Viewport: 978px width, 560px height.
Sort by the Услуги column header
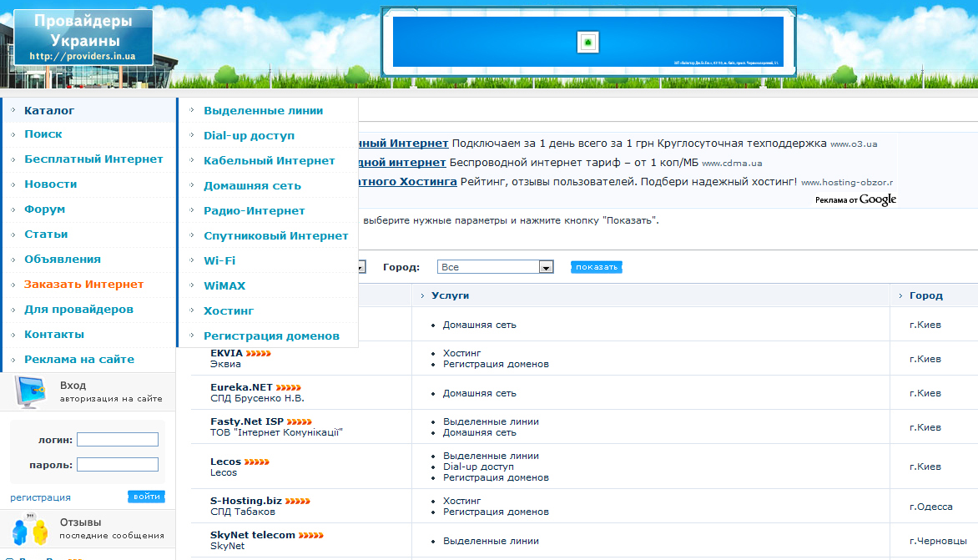coord(451,295)
